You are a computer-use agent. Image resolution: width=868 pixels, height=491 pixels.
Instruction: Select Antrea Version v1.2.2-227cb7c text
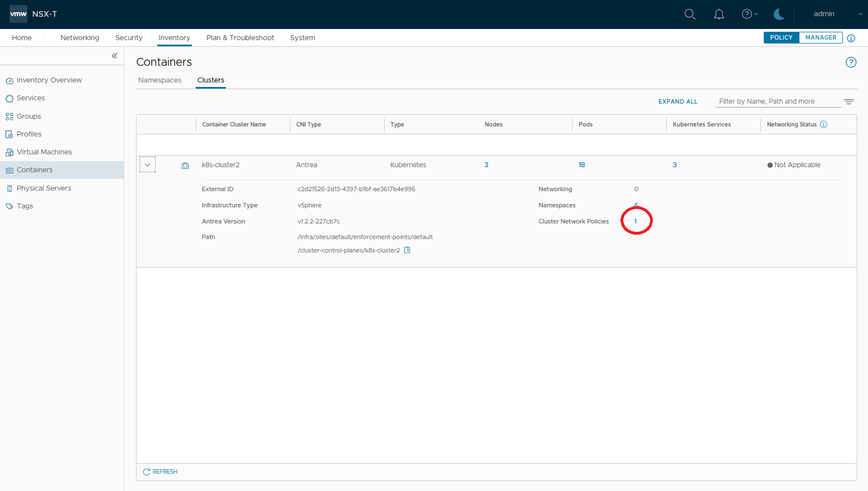(x=318, y=221)
